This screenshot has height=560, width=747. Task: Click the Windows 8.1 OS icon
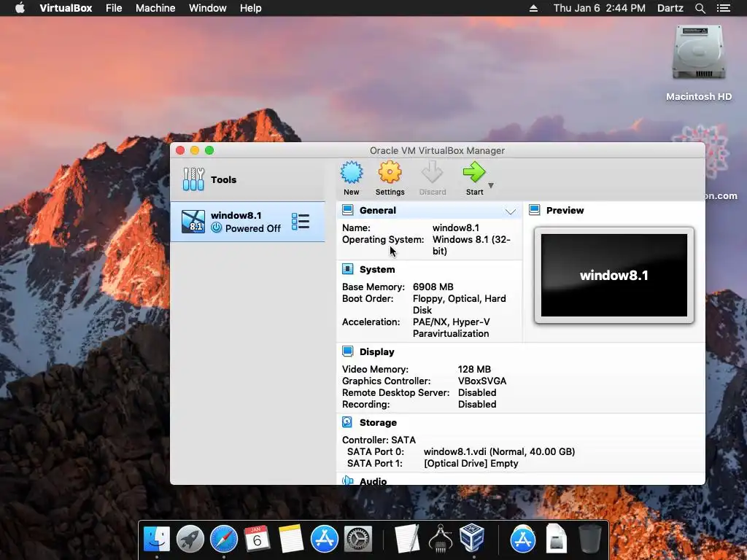tap(193, 222)
